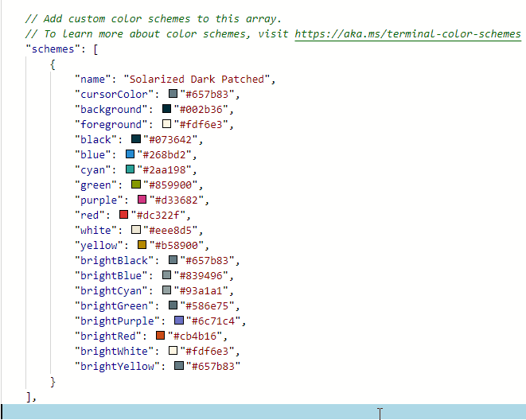Image resolution: width=526 pixels, height=420 pixels.
Task: Open the cyan color swatch
Action: 130,169
